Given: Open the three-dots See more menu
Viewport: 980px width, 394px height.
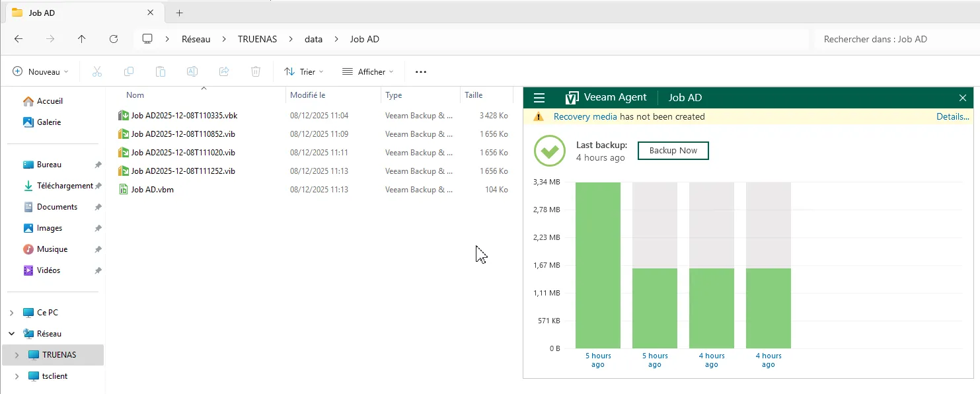Looking at the screenshot, I should 421,71.
